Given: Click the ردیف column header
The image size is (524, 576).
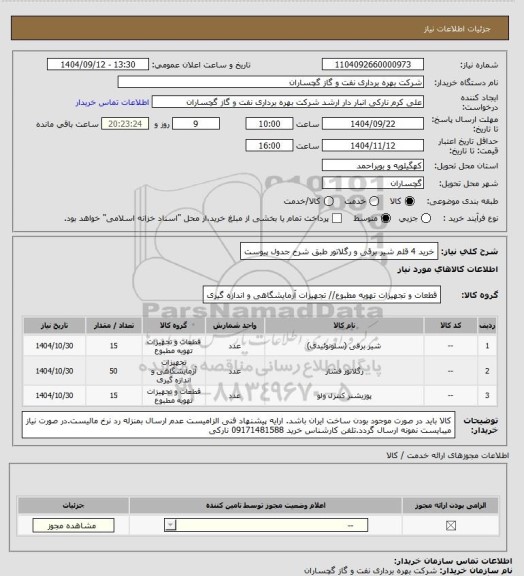Looking at the screenshot, I should pos(487,325).
